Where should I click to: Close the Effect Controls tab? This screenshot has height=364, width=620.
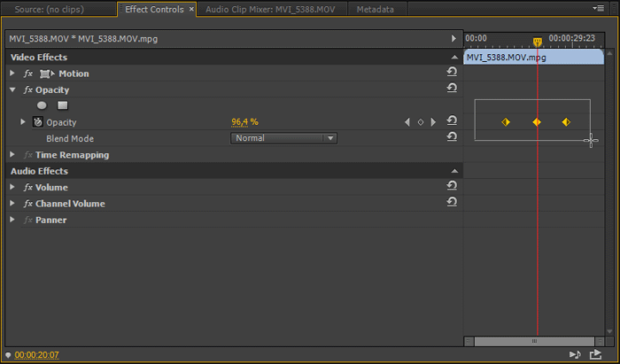click(191, 9)
